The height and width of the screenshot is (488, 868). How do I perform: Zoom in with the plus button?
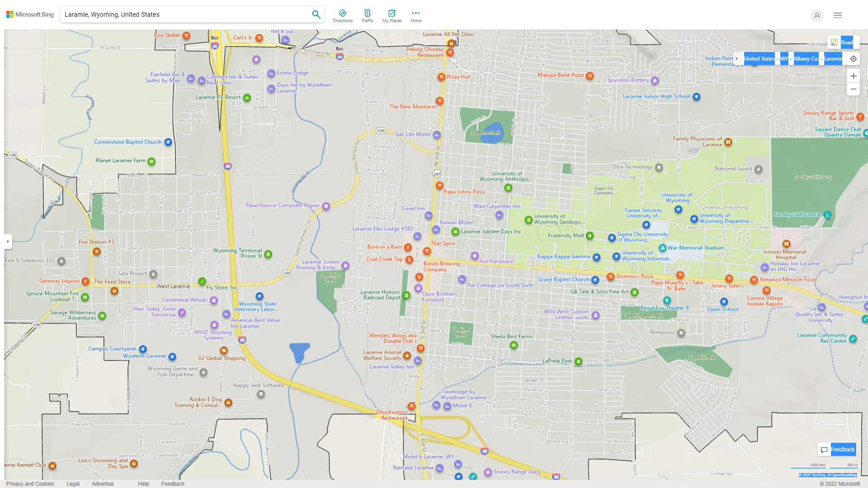853,76
